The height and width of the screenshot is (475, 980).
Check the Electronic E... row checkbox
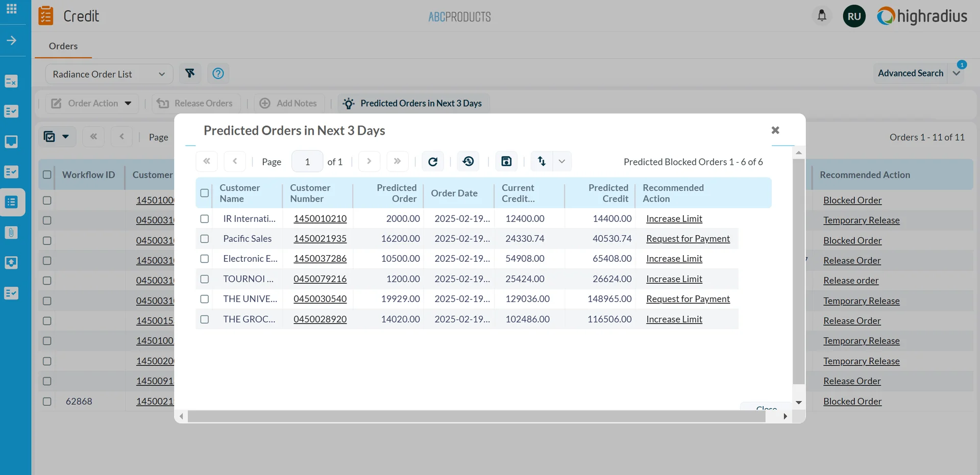click(205, 259)
